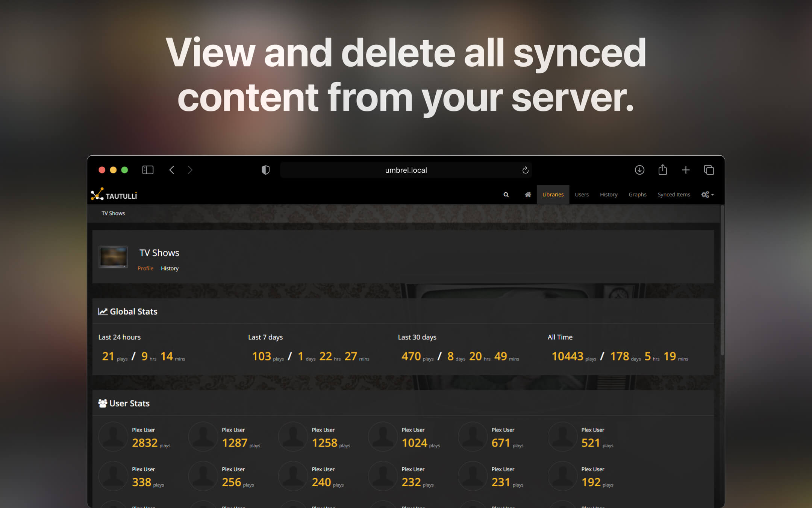Click the Plex User avatar with 2832 plays
812x508 pixels.
click(x=113, y=437)
